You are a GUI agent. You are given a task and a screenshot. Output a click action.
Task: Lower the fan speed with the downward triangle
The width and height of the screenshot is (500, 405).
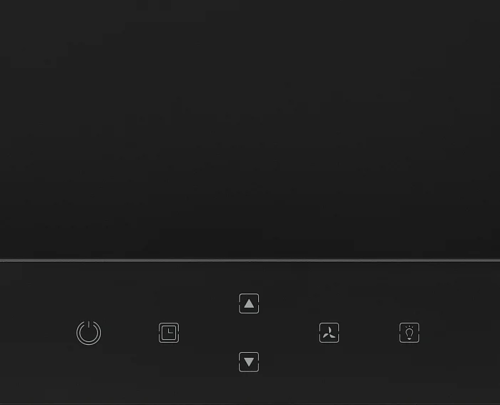[249, 362]
